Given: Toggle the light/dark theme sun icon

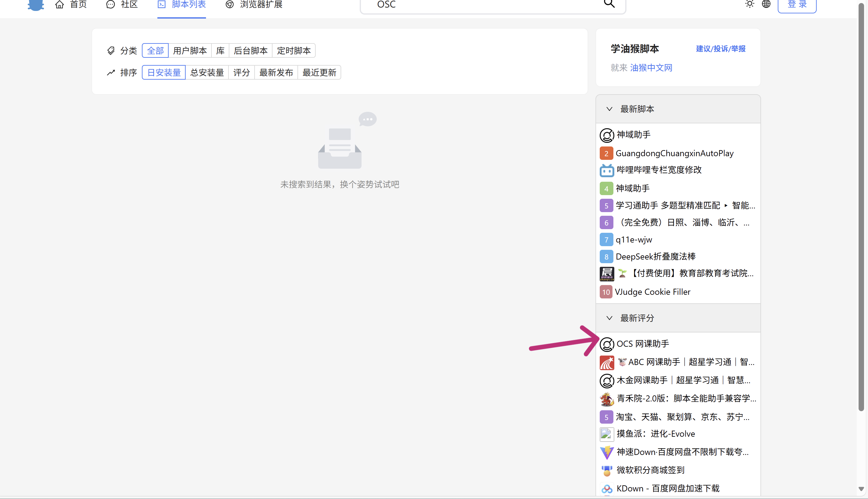Looking at the screenshot, I should [750, 4].
